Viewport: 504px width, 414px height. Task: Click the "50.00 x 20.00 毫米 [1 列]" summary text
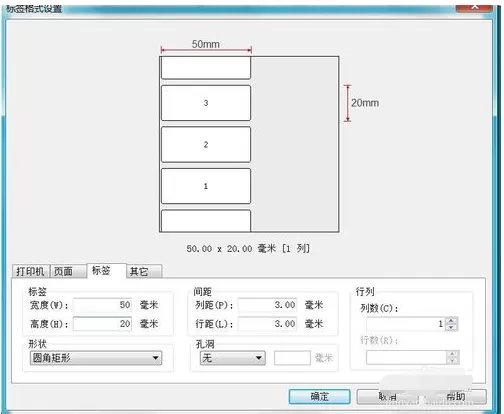[x=248, y=248]
